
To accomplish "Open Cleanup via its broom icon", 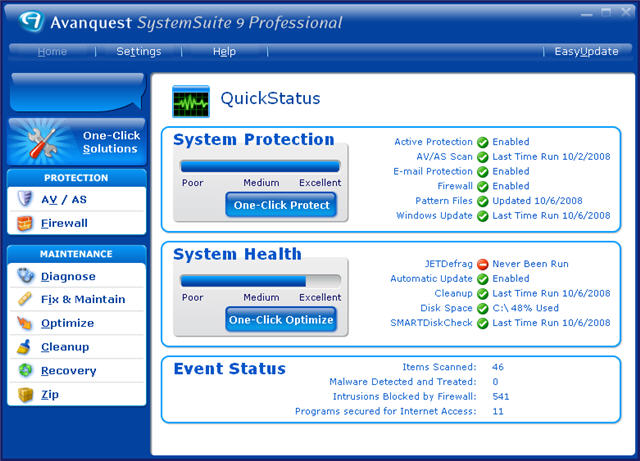I will click(x=26, y=347).
